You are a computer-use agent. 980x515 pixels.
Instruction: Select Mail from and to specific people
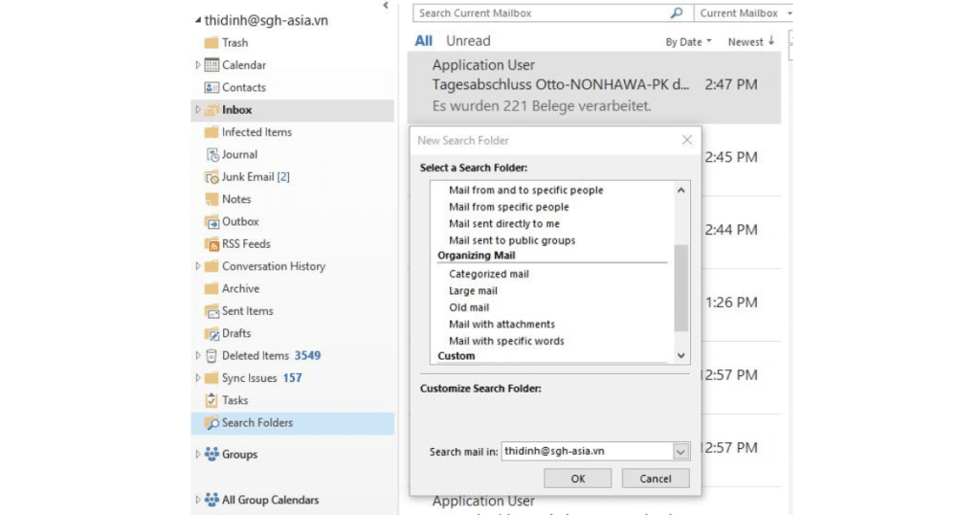click(x=526, y=190)
